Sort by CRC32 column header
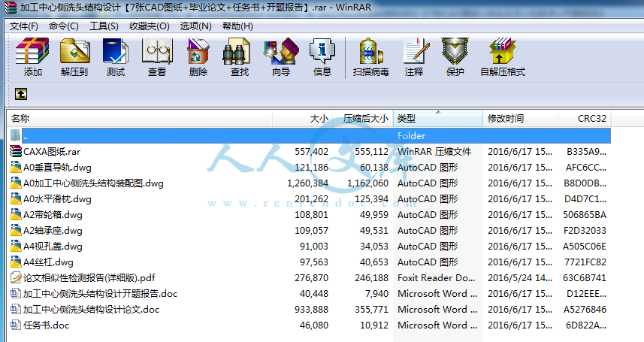This screenshot has width=644, height=342. coord(585,119)
